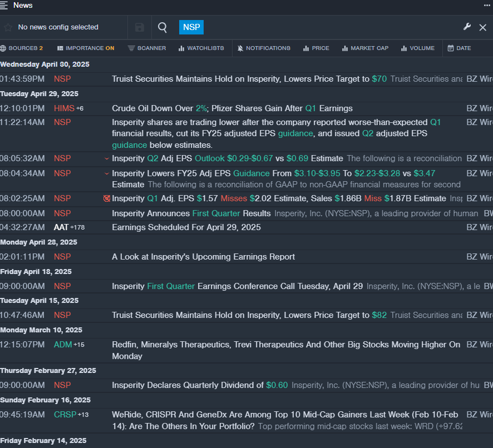This screenshot has height=448, width=493.
Task: Toggle the Notifications bell filter
Action: pos(264,48)
